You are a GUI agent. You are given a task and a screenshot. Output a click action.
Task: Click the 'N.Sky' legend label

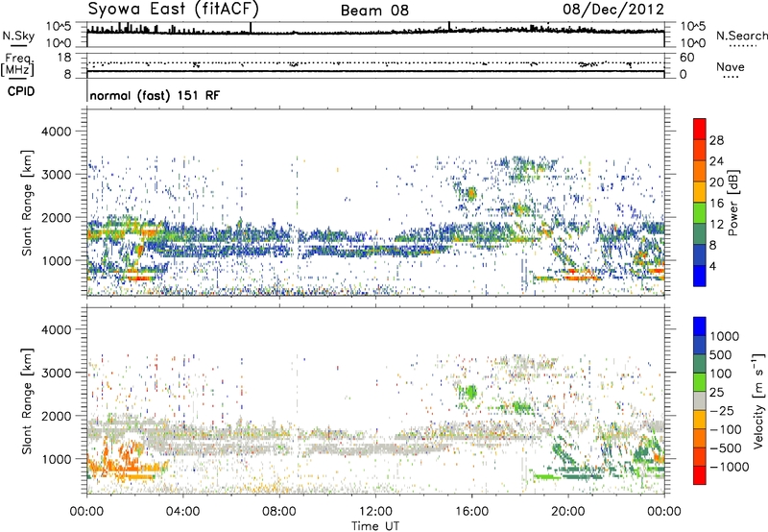[18, 36]
